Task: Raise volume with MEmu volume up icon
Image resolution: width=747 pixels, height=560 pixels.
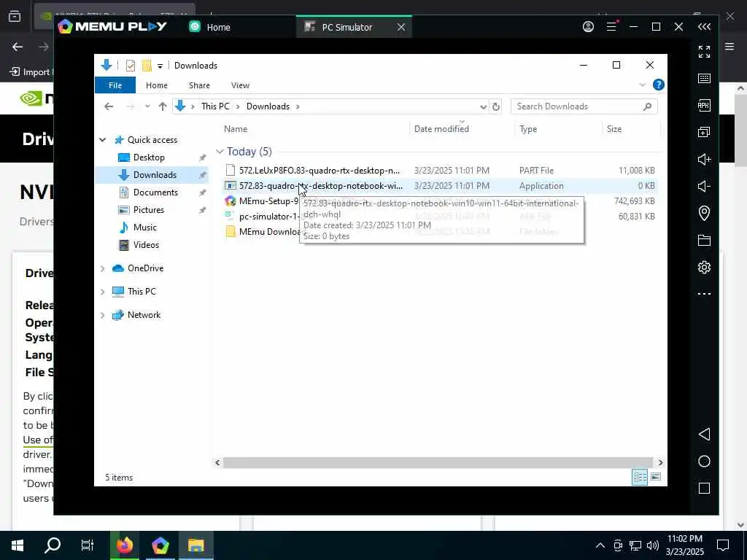Action: pyautogui.click(x=704, y=159)
